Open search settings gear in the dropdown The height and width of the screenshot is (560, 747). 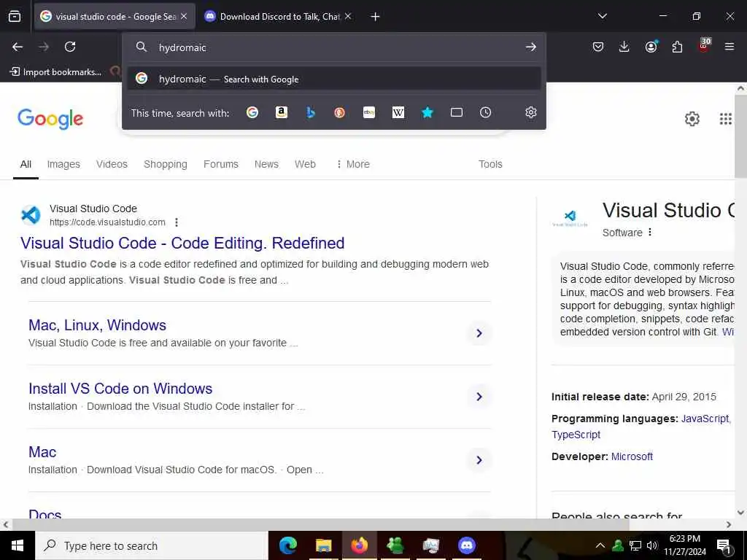(531, 112)
